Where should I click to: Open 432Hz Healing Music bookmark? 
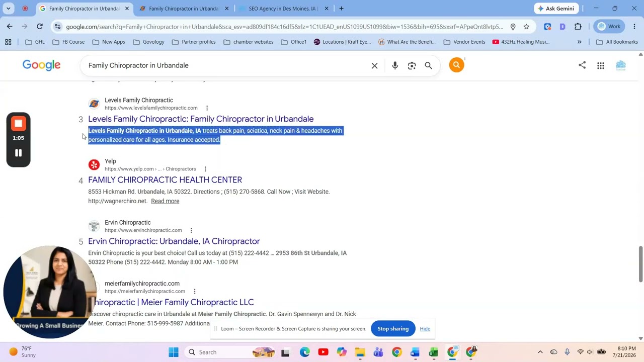pos(521,42)
